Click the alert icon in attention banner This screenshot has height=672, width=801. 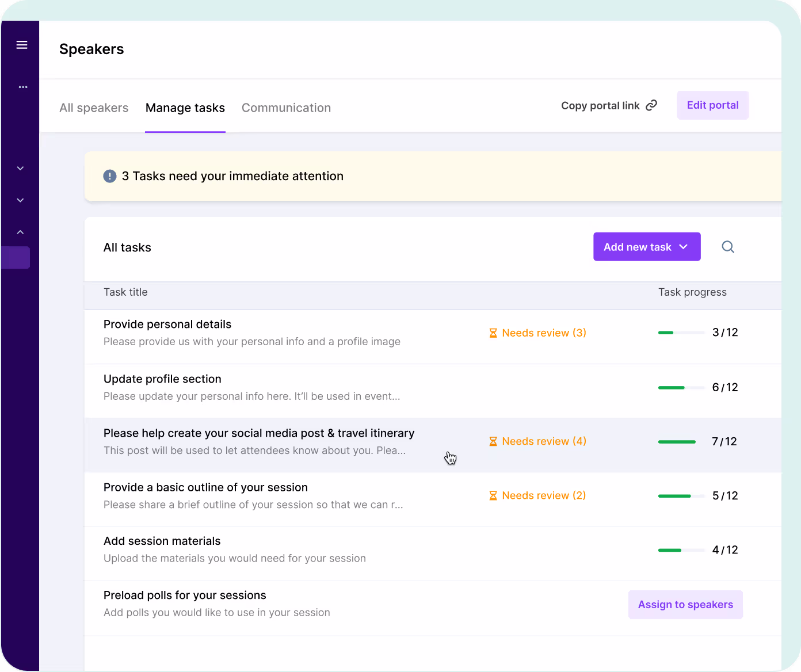click(110, 176)
